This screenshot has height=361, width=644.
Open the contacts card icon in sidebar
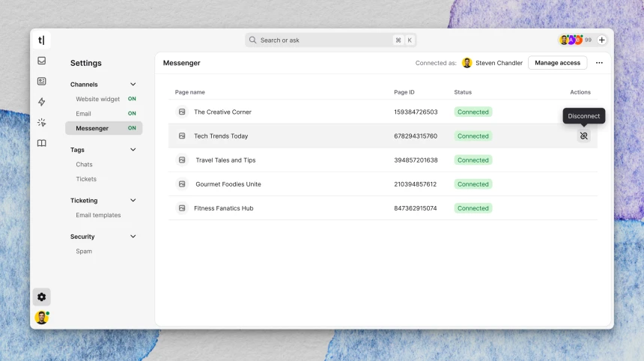coord(41,82)
